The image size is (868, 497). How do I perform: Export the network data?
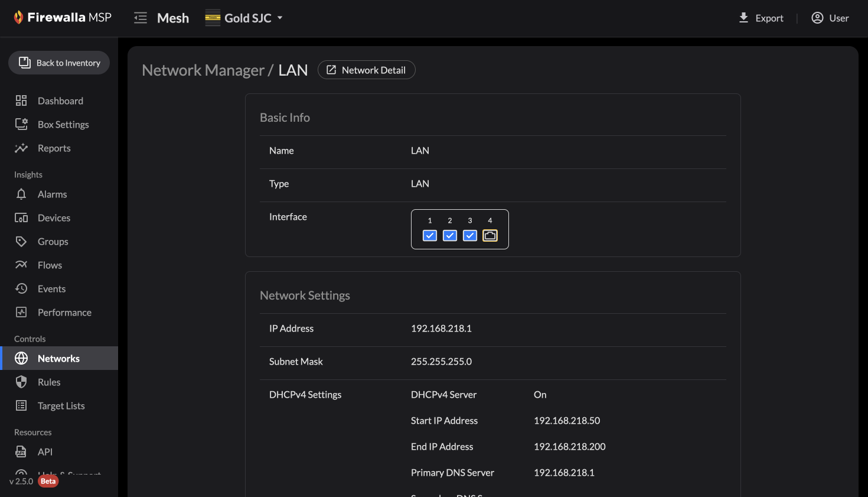coord(761,18)
